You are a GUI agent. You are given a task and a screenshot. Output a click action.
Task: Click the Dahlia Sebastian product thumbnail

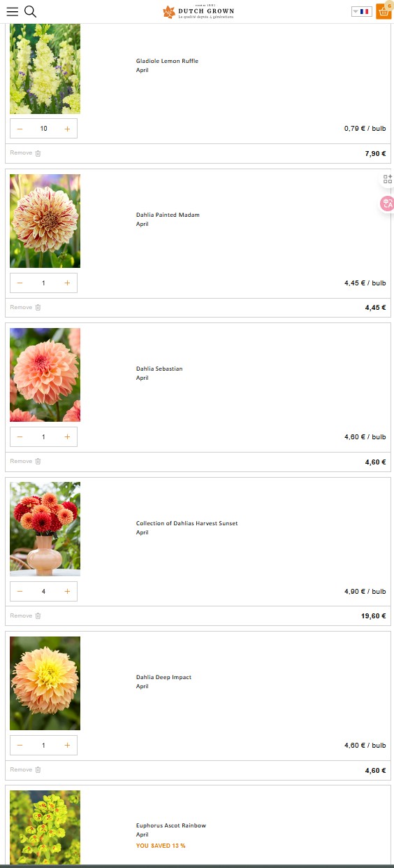click(45, 375)
